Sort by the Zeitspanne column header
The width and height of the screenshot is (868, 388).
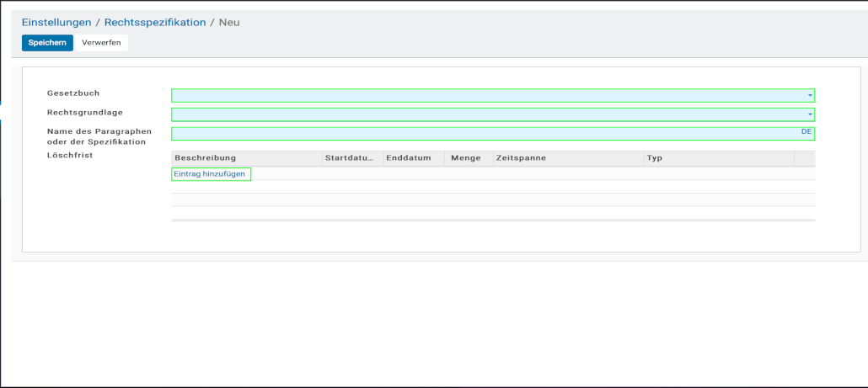tap(522, 158)
